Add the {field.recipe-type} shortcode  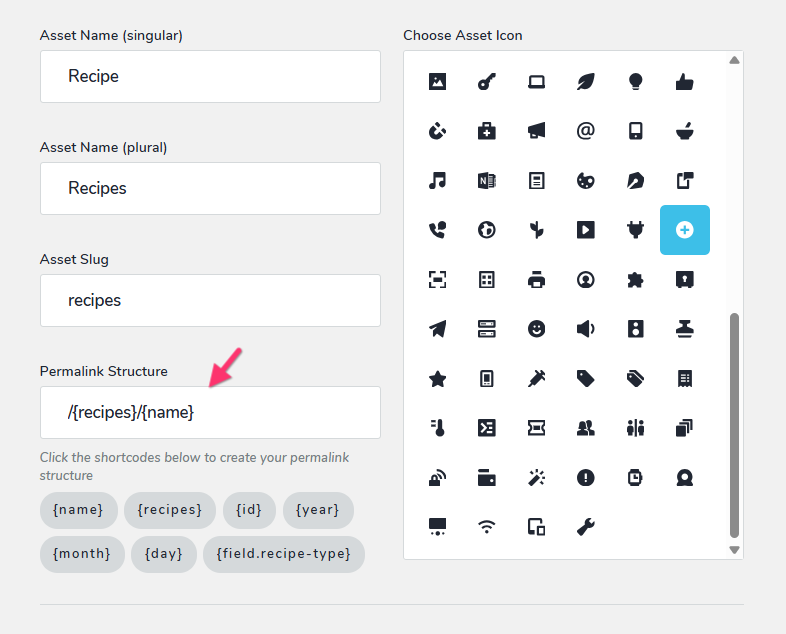284,554
